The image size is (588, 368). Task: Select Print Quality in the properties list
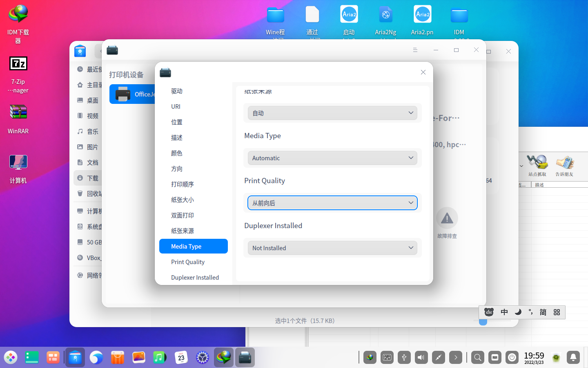[x=194, y=262]
